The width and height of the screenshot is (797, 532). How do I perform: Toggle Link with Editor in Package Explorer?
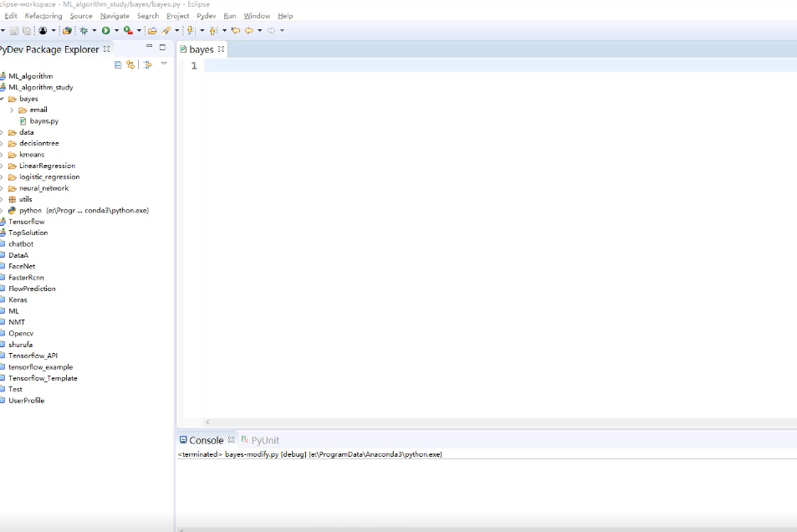tap(130, 64)
